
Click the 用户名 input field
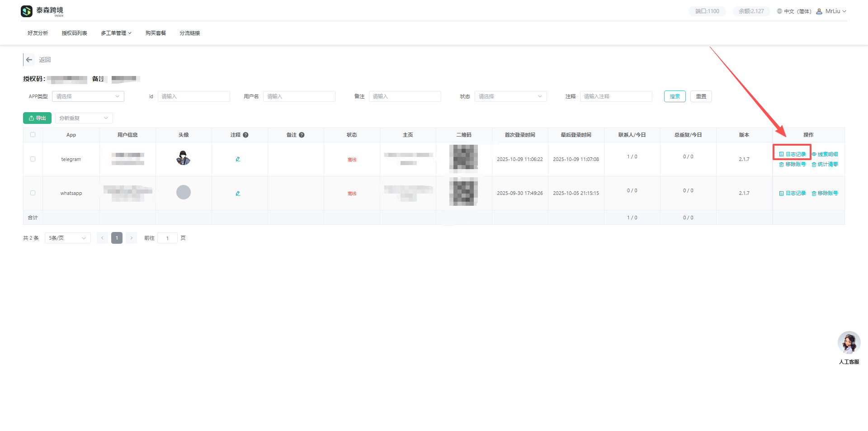point(299,96)
